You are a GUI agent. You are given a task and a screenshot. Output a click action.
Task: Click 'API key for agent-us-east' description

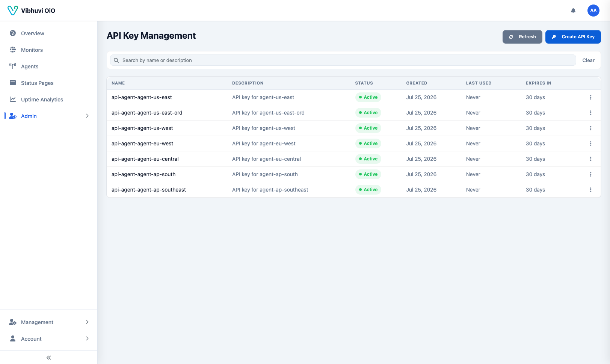[263, 97]
